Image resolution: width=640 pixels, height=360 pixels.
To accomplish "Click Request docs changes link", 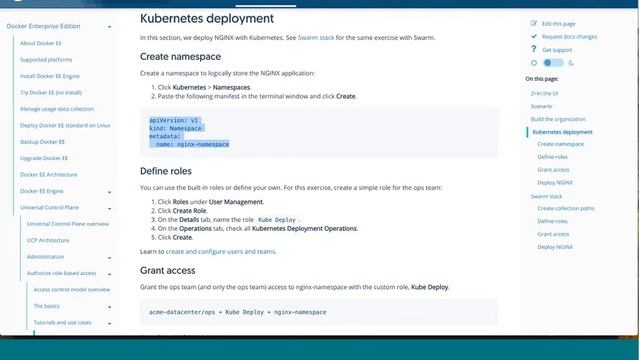I will point(569,37).
